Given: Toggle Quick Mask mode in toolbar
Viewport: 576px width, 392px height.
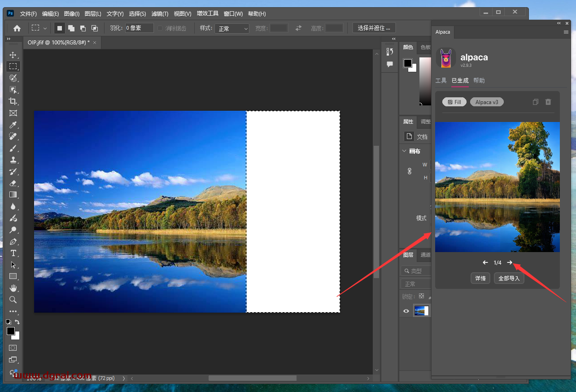Looking at the screenshot, I should coord(13,348).
